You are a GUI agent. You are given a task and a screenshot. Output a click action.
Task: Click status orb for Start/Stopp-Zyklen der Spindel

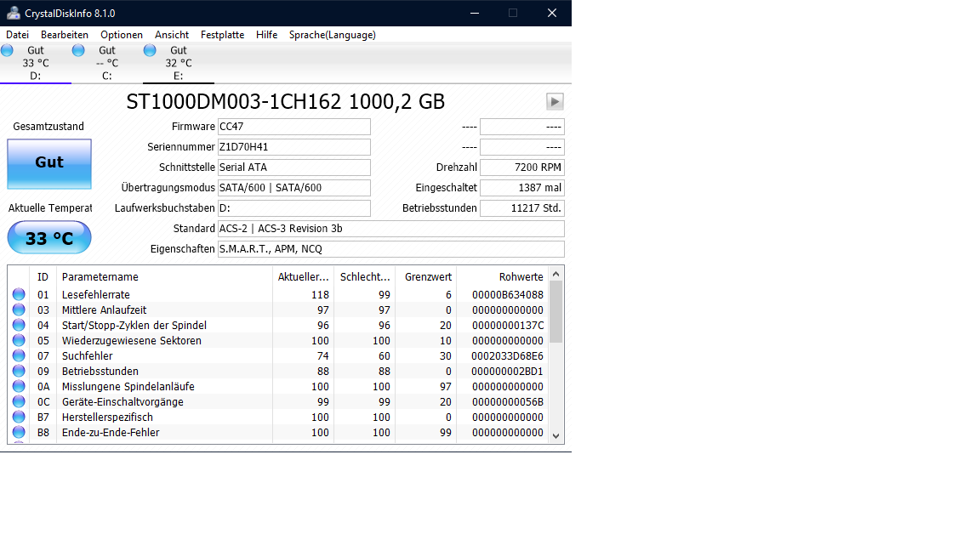tap(19, 325)
